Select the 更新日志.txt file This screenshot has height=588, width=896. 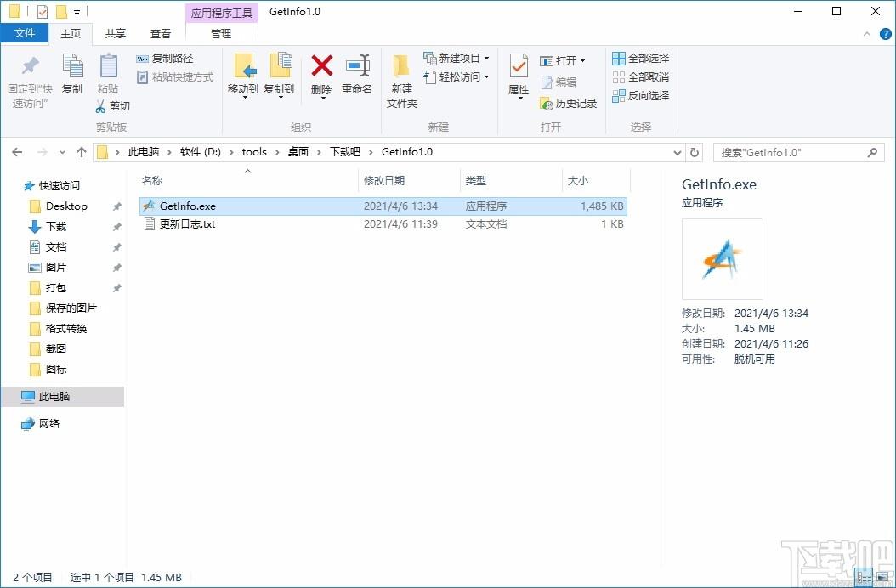(x=383, y=224)
